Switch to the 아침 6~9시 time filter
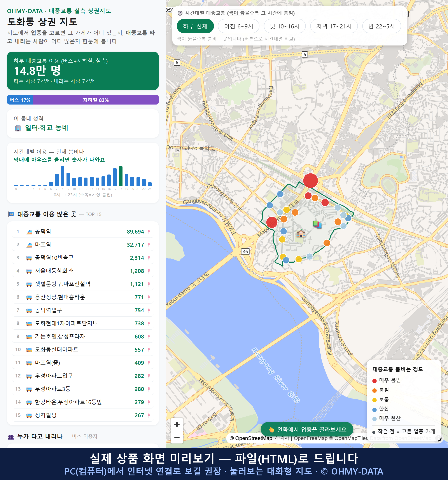The width and height of the screenshot is (448, 480). 239,26
